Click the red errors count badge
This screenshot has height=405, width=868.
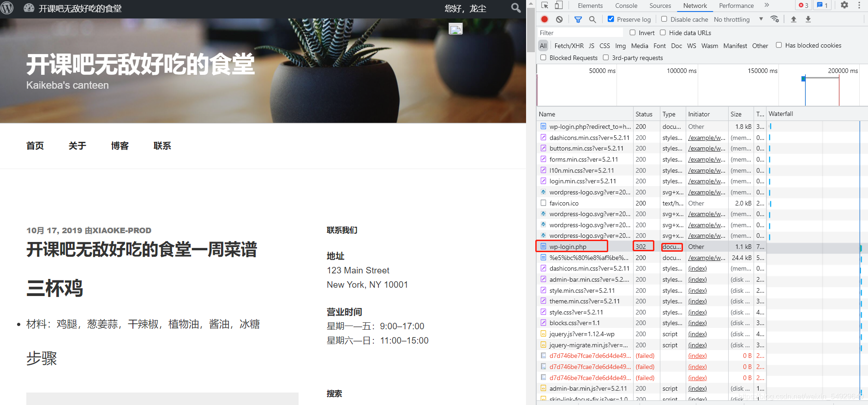tap(803, 5)
